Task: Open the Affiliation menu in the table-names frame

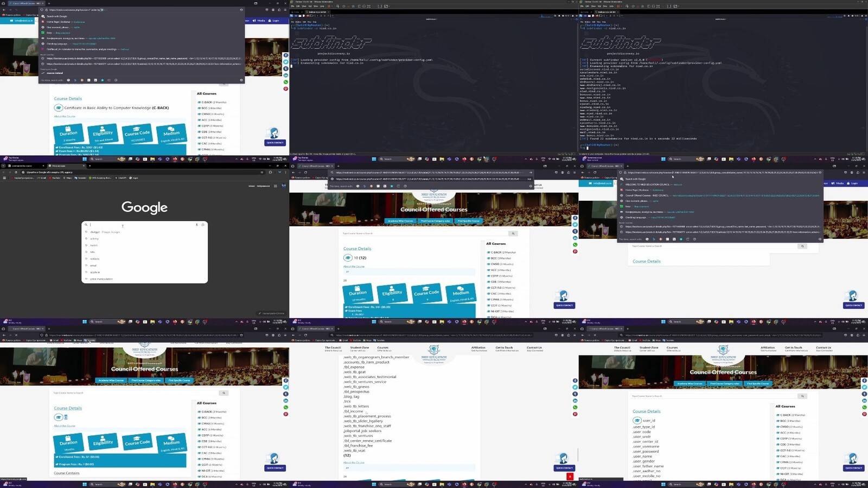Action: pos(478,348)
